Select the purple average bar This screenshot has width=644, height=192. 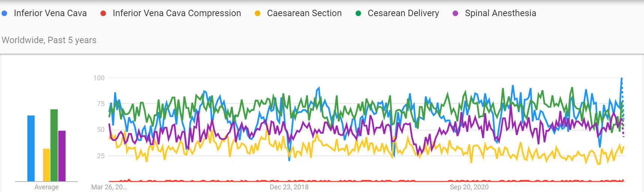pos(62,156)
